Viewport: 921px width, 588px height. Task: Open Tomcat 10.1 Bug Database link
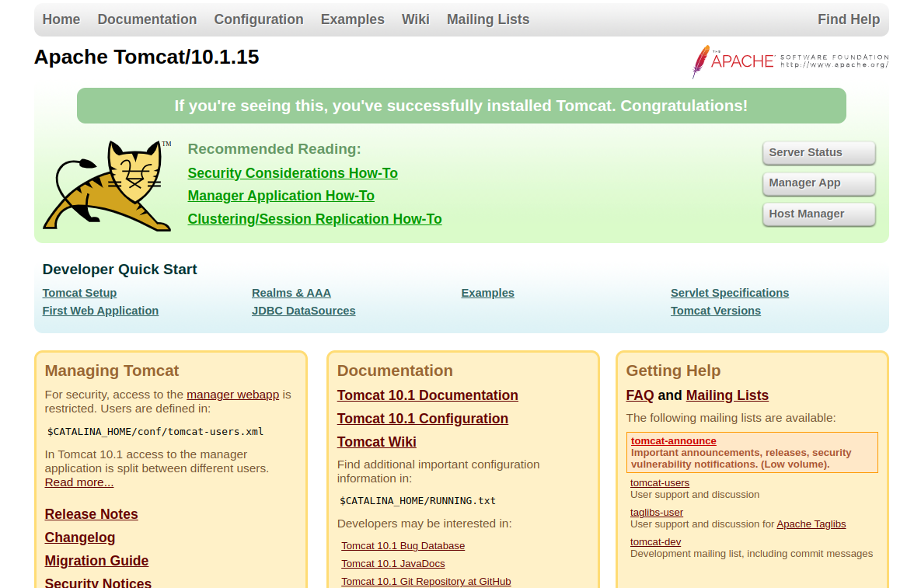(403, 546)
